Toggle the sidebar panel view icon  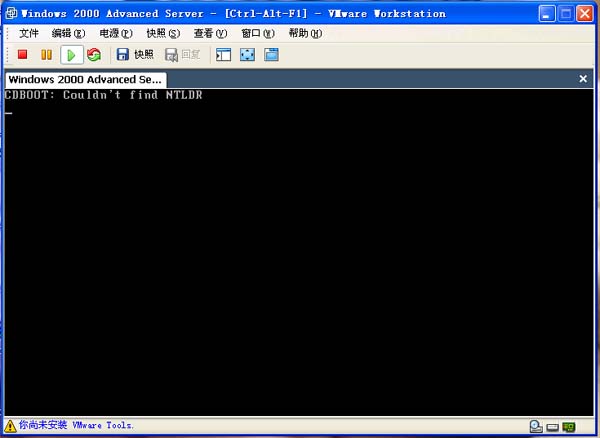(x=223, y=55)
